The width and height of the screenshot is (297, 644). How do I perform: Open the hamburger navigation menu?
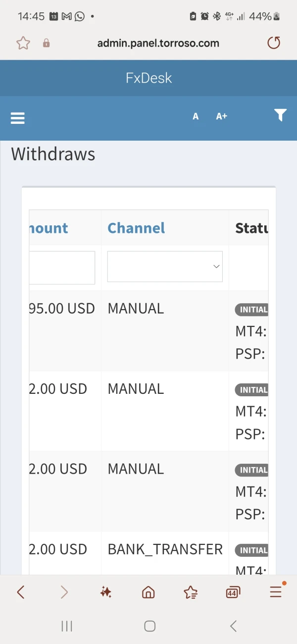pos(18,118)
